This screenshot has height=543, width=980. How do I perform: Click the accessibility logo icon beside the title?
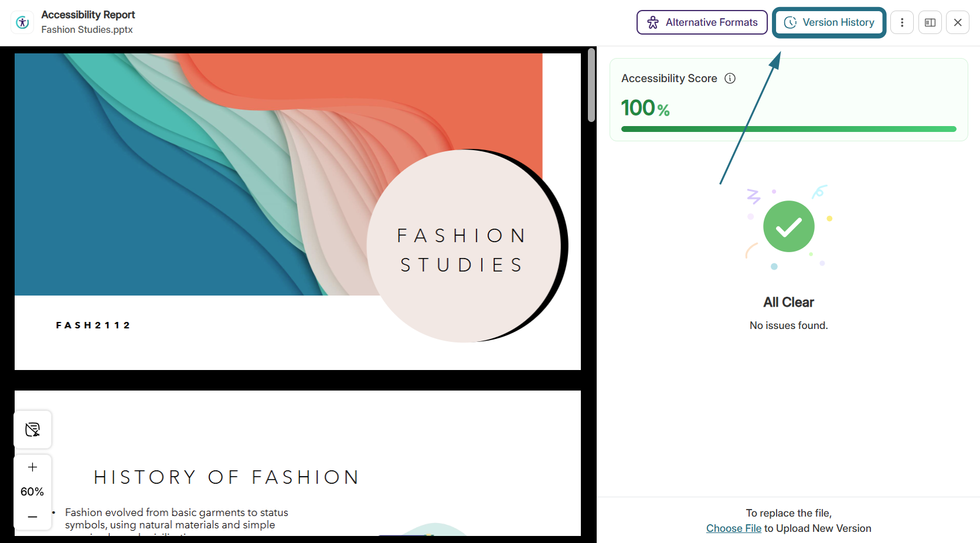pos(22,22)
